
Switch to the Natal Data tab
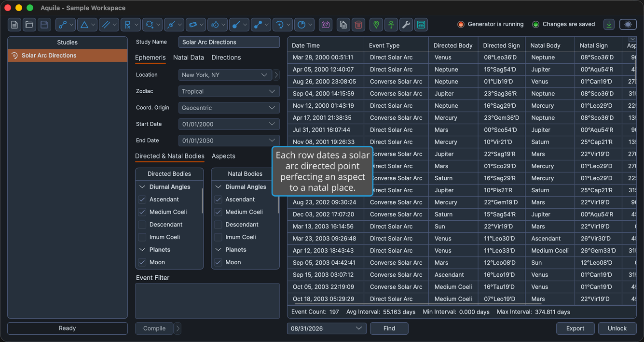coord(189,57)
